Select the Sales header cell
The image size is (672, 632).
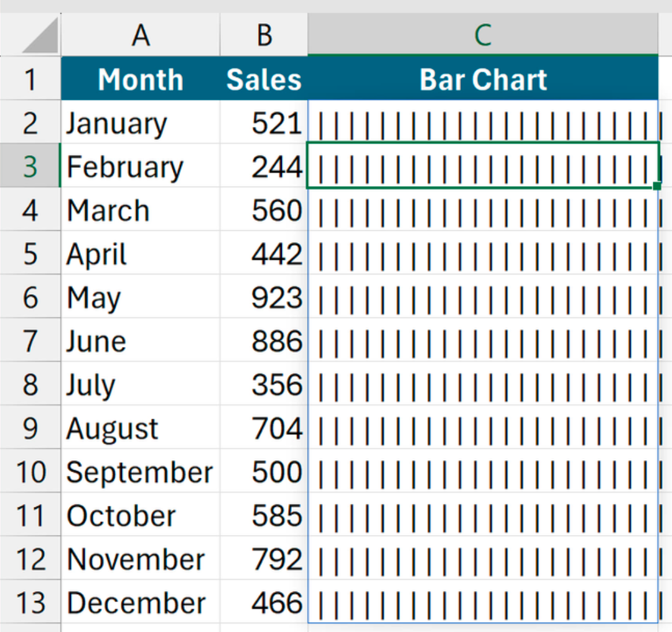[264, 80]
